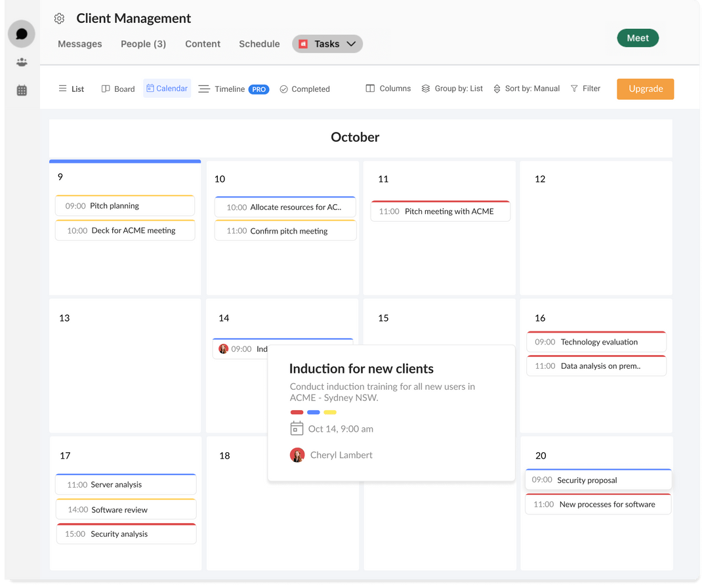Change the Sort by: Manual setting
The image size is (706, 588).
coord(525,88)
